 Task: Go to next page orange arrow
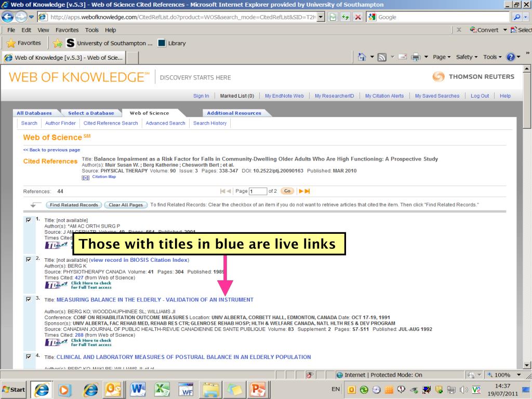(x=301, y=191)
